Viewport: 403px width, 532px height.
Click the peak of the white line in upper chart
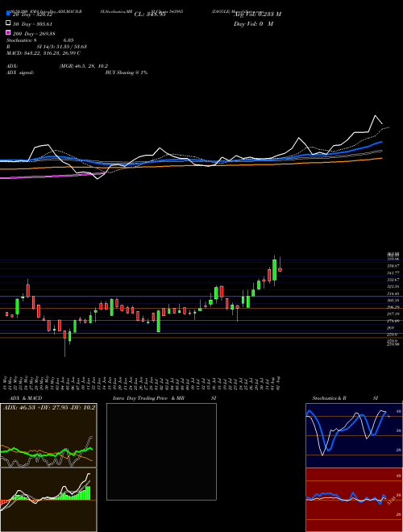[375, 116]
